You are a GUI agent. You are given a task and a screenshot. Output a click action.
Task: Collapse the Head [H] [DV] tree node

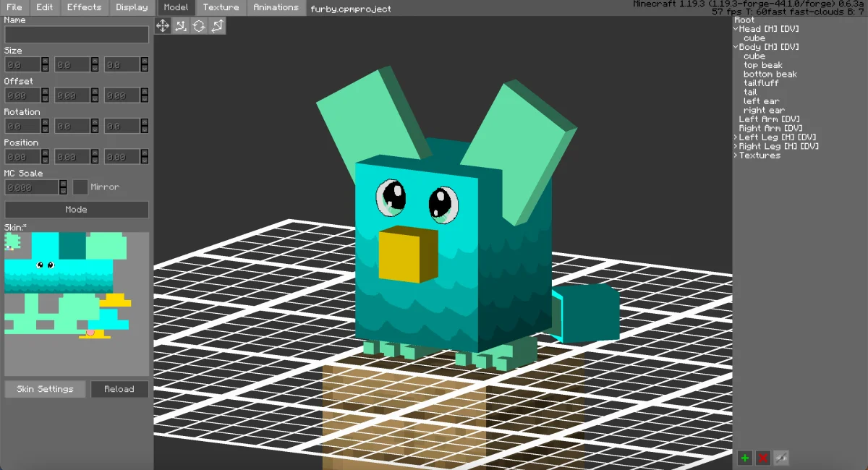736,29
